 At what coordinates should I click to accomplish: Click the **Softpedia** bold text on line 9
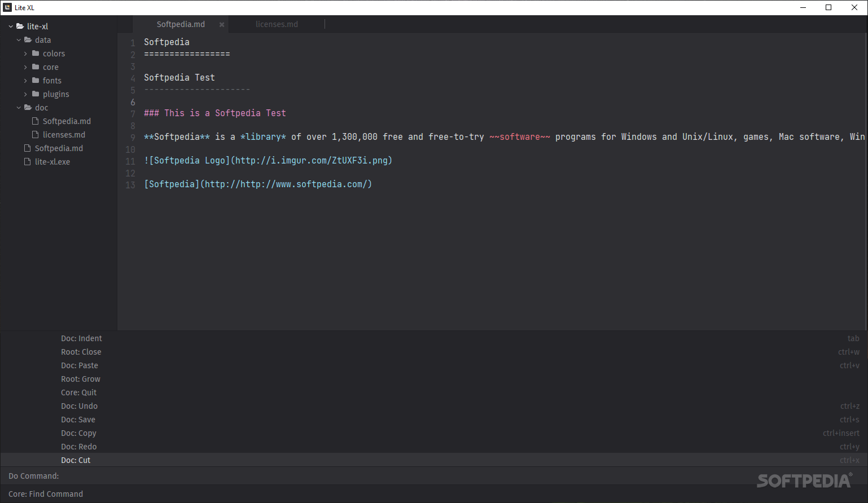click(x=177, y=136)
